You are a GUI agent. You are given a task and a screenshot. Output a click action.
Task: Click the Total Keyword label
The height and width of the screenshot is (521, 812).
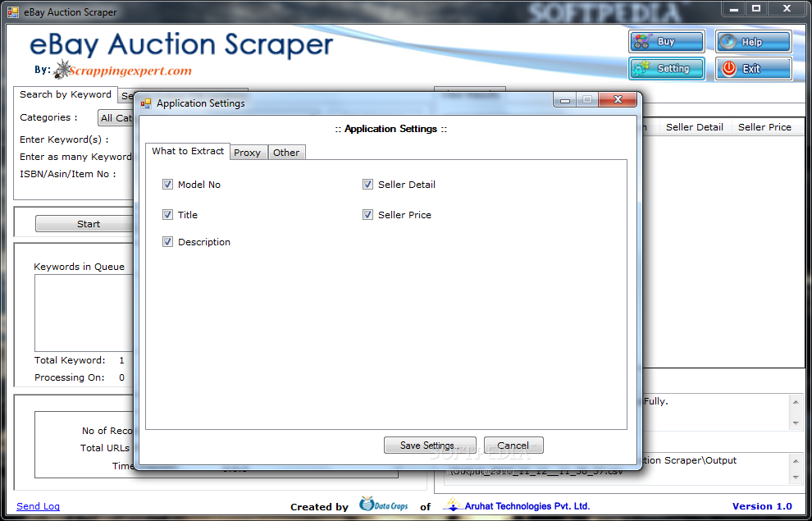[x=70, y=360]
